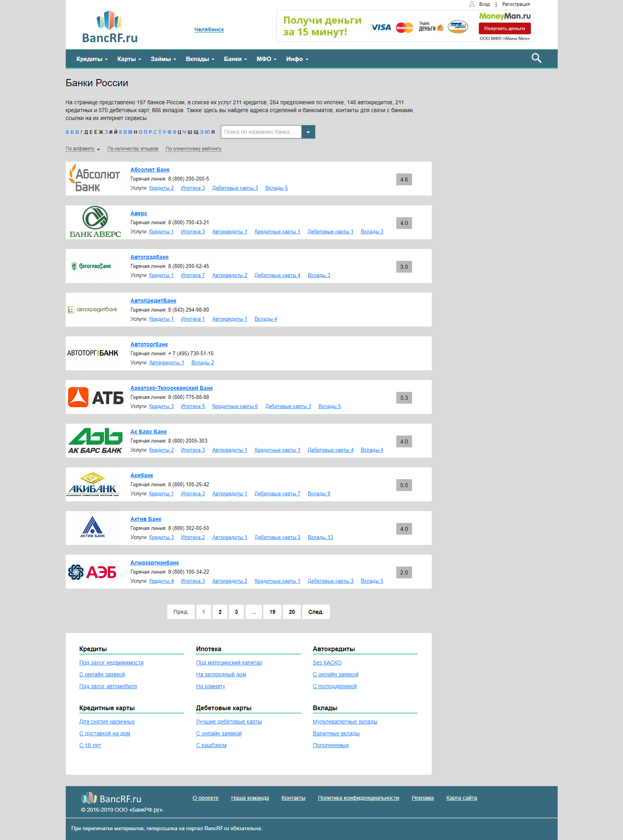The width and height of the screenshot is (623, 840).
Task: Click the BancRF.ru footer logo
Action: [111, 798]
